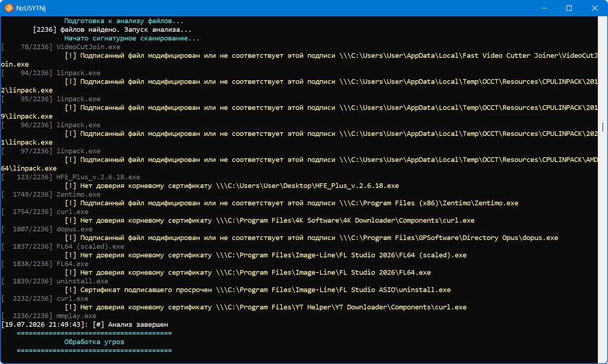Viewport: 608px width, 364px height.
Task: Close the console window
Action: pos(595,8)
